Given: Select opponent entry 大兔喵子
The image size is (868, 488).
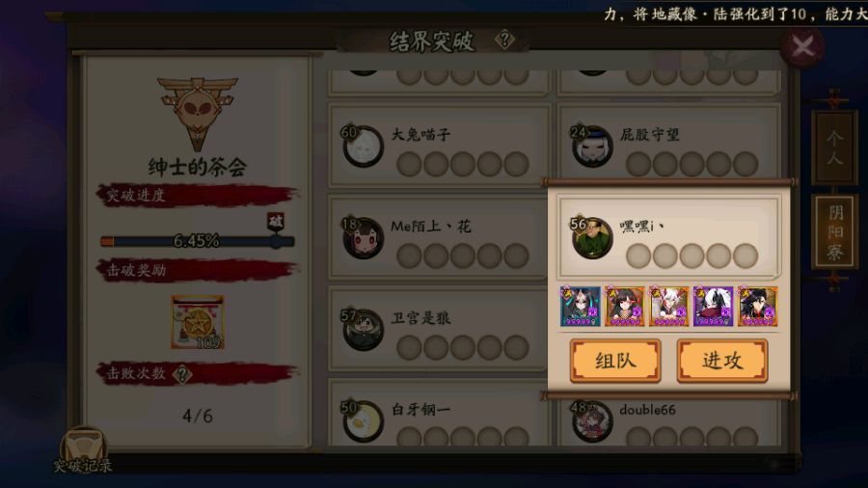Looking at the screenshot, I should point(438,145).
